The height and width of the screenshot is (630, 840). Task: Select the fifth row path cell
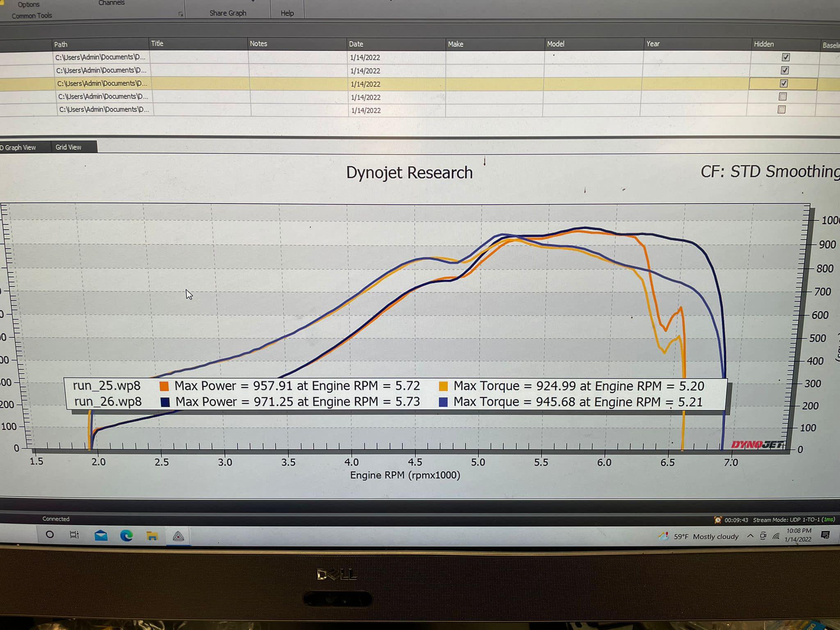105,110
